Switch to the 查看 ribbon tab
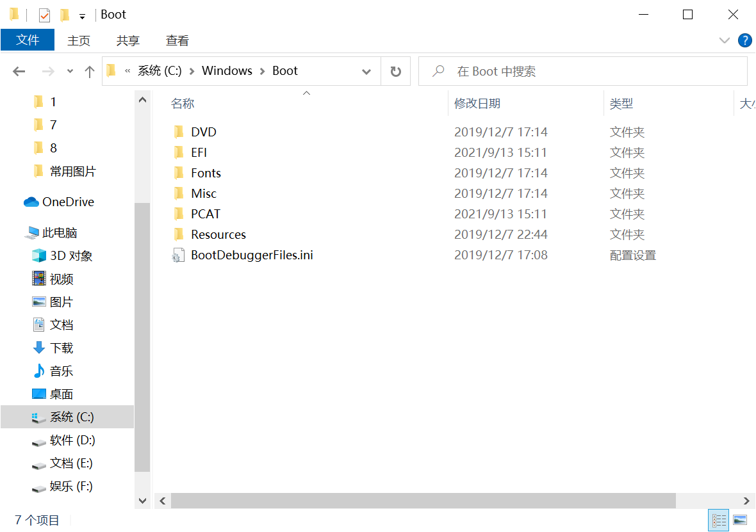This screenshot has width=756, height=532. [177, 40]
